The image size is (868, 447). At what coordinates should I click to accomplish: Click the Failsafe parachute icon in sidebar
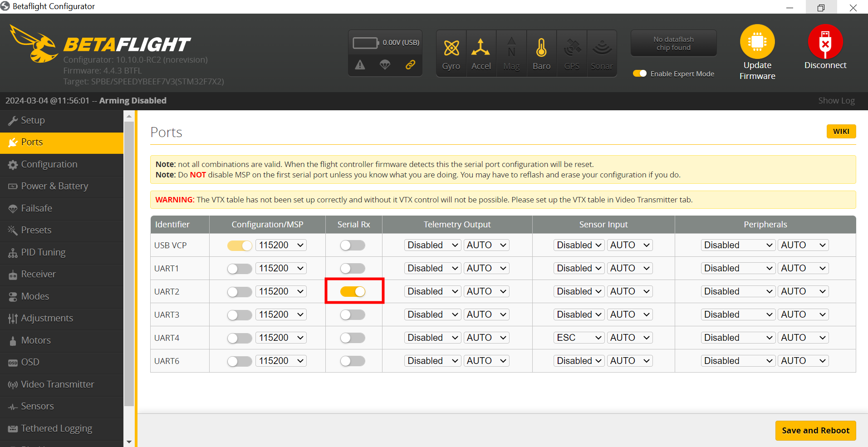[13, 209]
